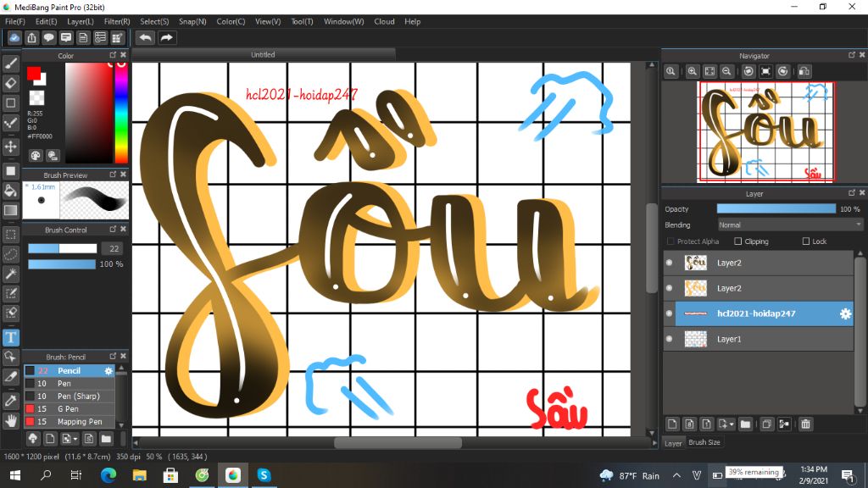Fit canvas to window in Navigator
Image resolution: width=868 pixels, height=488 pixels.
709,71
